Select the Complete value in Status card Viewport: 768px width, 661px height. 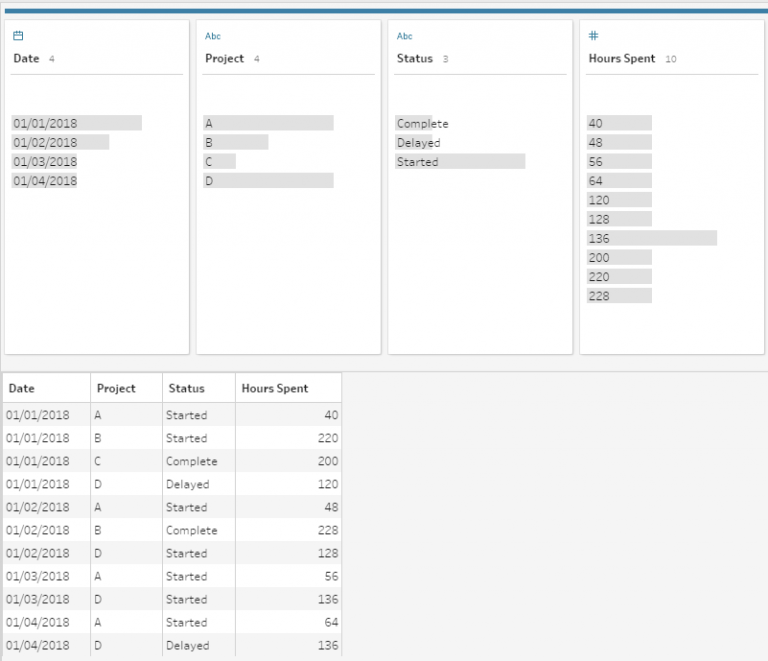[422, 123]
